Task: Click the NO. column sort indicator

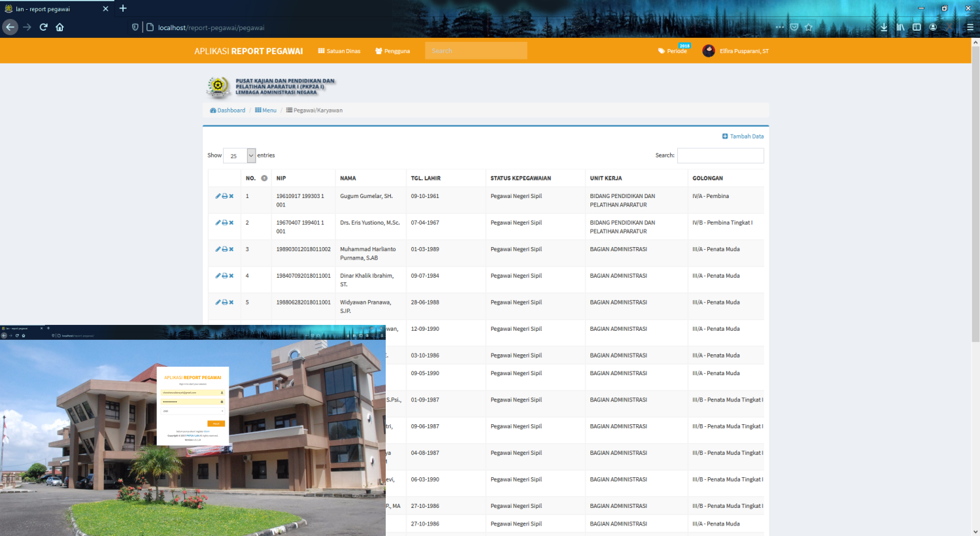Action: pyautogui.click(x=264, y=178)
